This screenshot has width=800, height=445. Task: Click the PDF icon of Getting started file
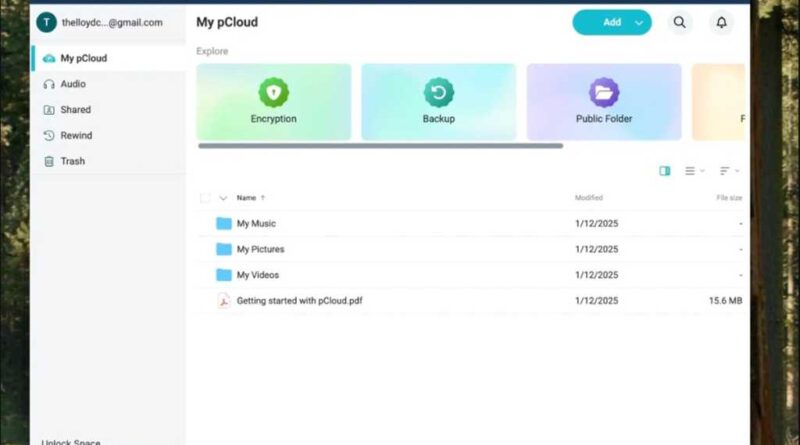click(x=223, y=301)
